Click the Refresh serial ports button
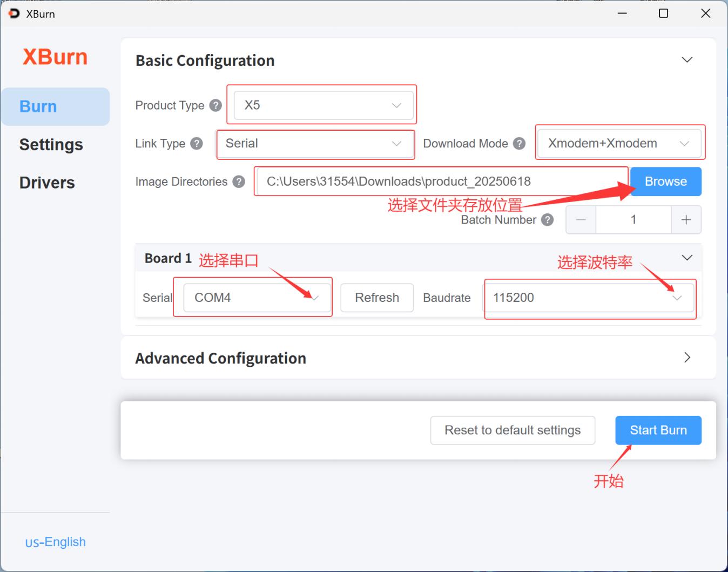Screen dimensions: 728x572 377,298
